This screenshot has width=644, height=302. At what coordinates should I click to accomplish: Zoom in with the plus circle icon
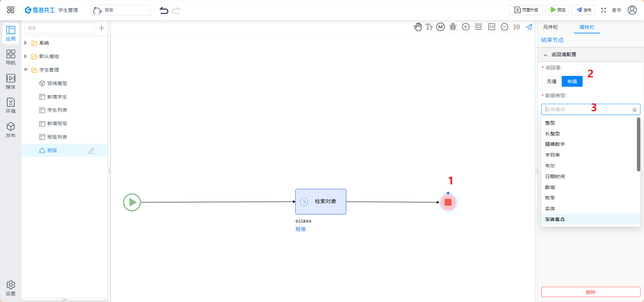tap(466, 27)
